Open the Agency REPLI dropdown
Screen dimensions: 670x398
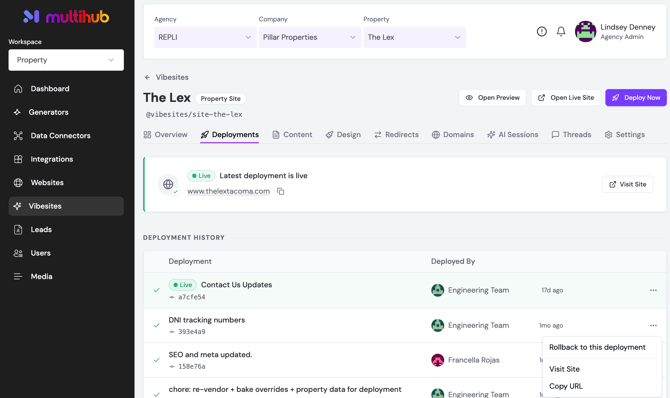205,37
